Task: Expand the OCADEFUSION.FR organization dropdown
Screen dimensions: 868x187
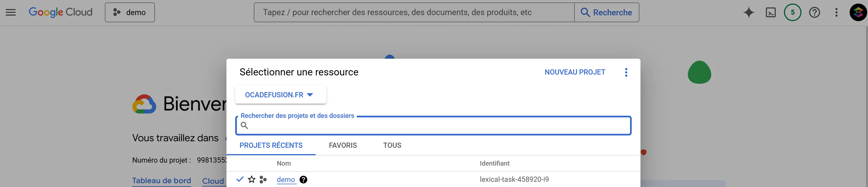Action: [x=280, y=95]
